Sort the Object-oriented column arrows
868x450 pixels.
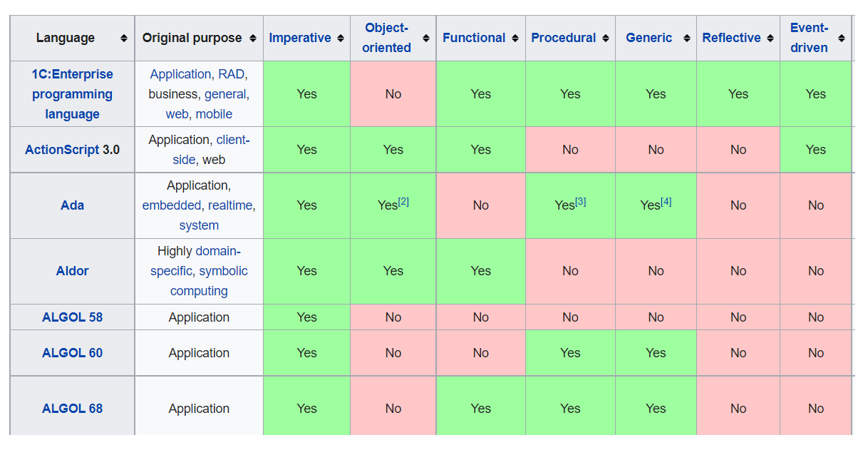tap(426, 39)
